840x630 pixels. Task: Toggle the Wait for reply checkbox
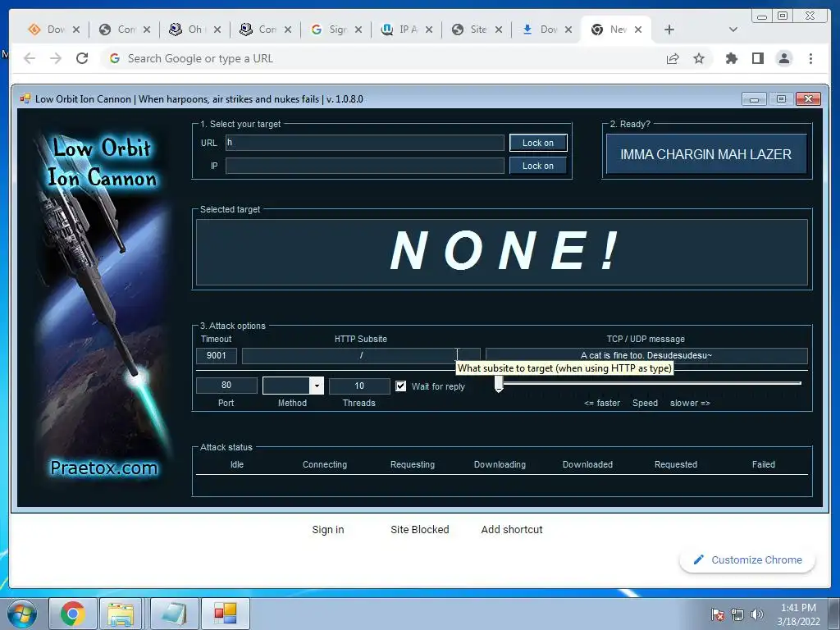(400, 386)
